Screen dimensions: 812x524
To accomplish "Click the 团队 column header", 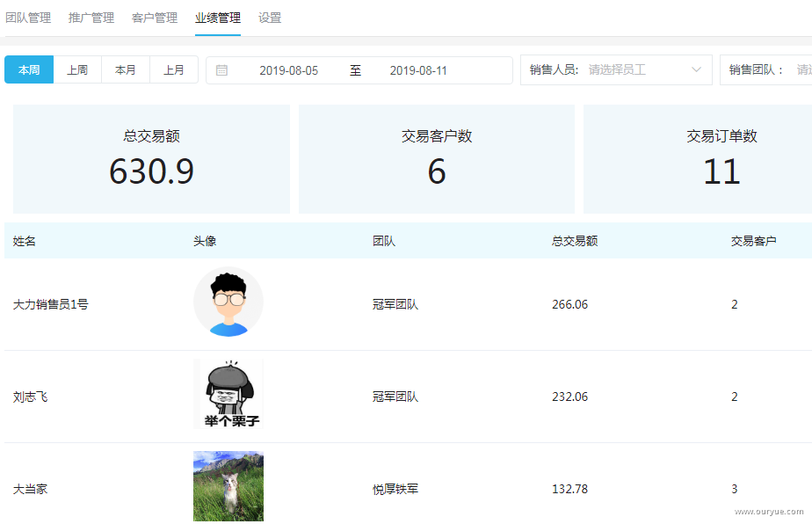I will point(384,241).
